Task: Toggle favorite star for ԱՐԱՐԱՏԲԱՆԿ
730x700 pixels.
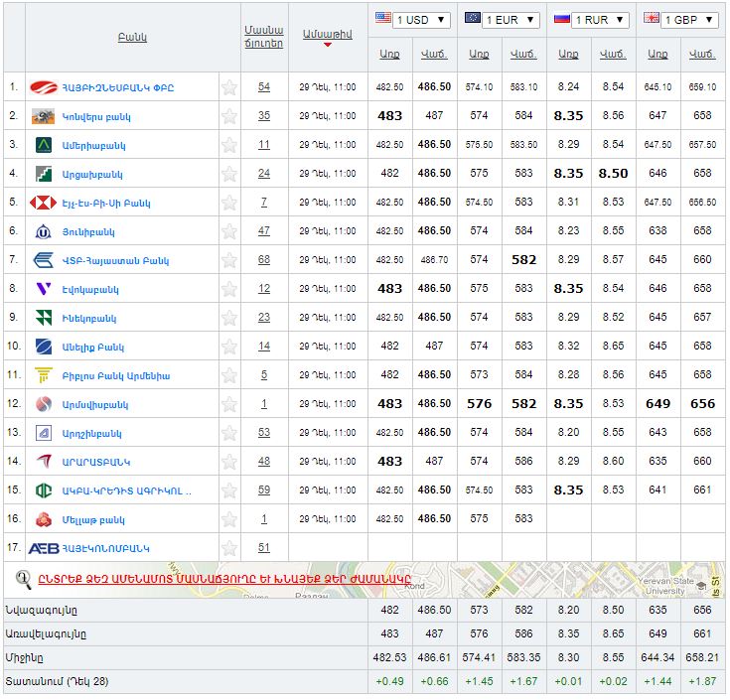Action: [229, 462]
